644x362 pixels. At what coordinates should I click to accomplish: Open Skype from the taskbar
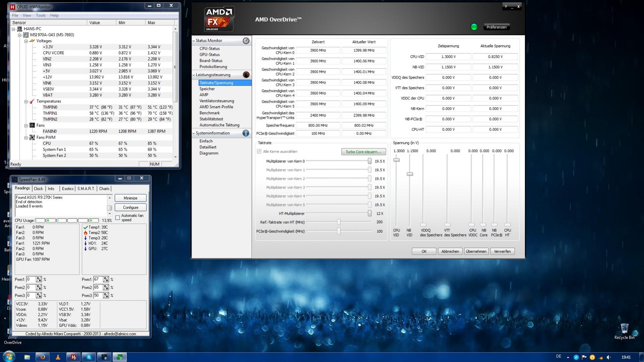(x=89, y=357)
